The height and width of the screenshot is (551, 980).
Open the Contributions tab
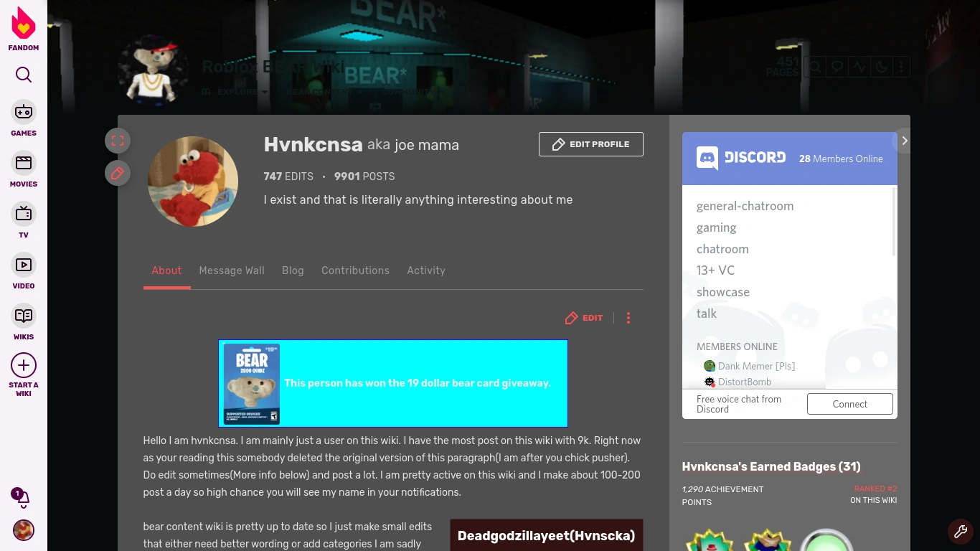[355, 270]
